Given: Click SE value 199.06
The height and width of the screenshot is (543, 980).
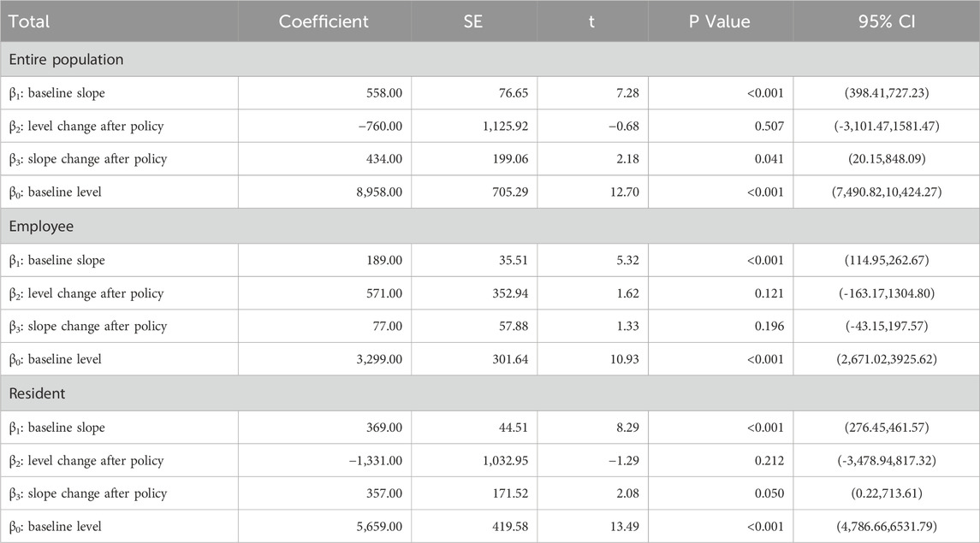Looking at the screenshot, I should [x=510, y=158].
